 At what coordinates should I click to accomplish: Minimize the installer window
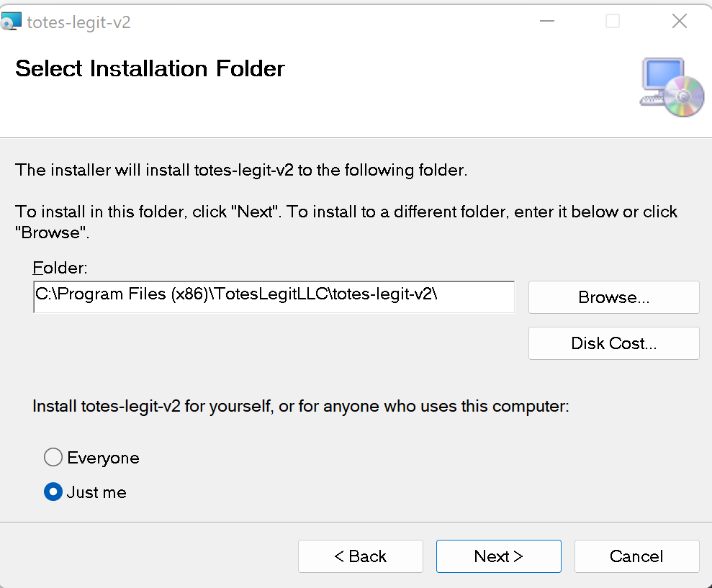[546, 22]
